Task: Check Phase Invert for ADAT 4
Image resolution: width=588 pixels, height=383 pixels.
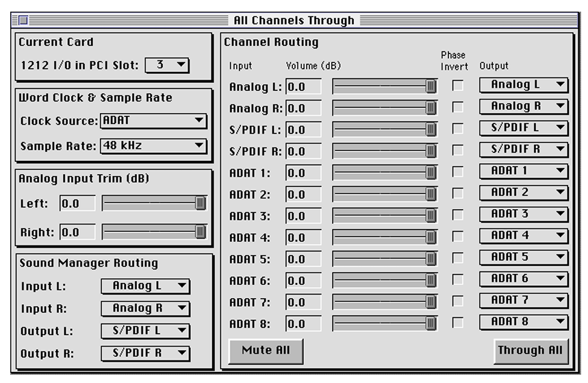Action: [x=457, y=236]
